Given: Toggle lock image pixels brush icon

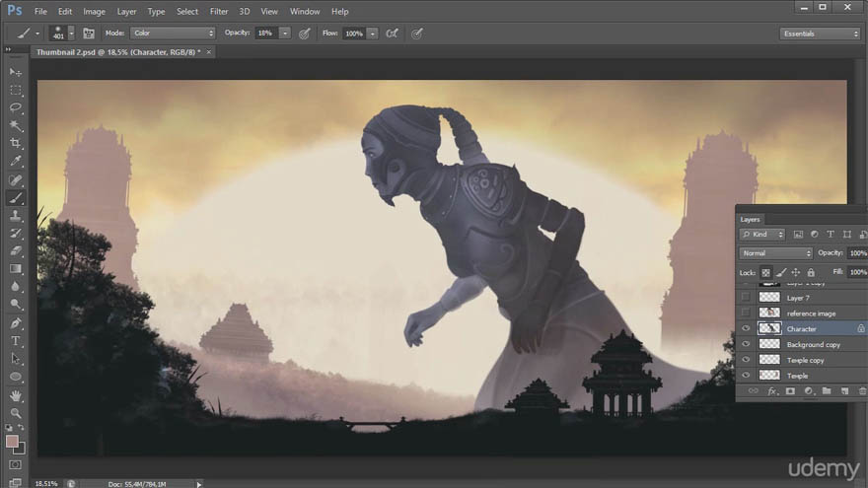Looking at the screenshot, I should (x=780, y=272).
